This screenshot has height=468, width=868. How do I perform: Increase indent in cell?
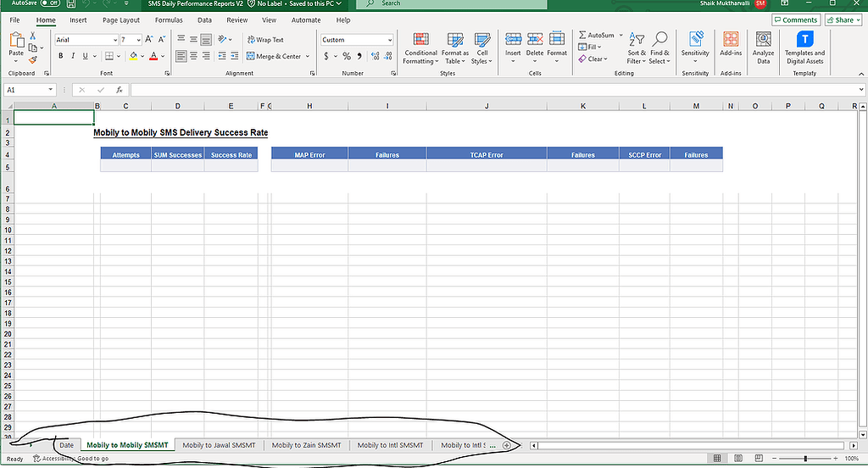click(x=235, y=56)
